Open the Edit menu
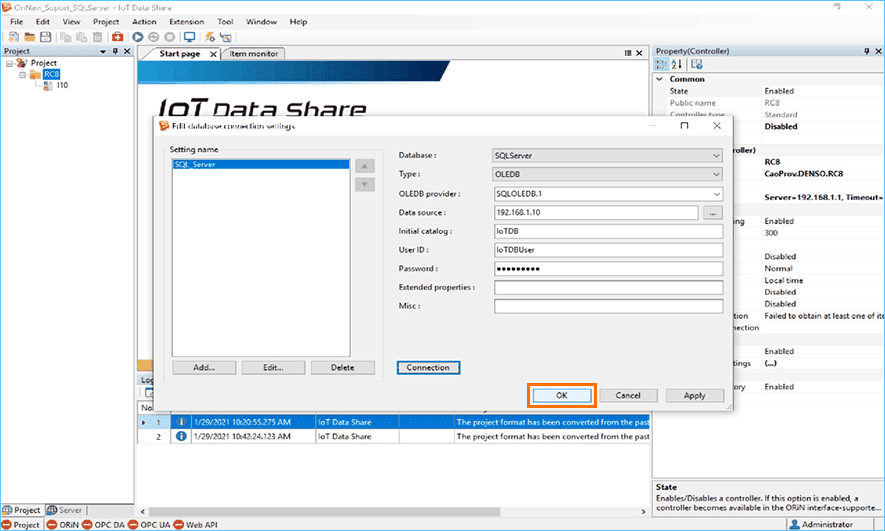This screenshot has height=531, width=885. [43, 21]
